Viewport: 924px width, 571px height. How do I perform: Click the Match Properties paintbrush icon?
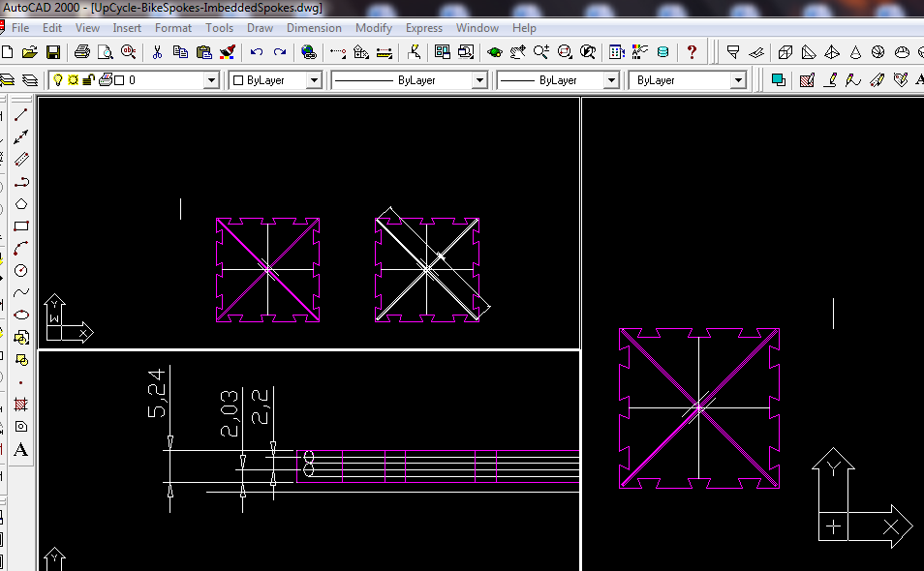coord(228,52)
